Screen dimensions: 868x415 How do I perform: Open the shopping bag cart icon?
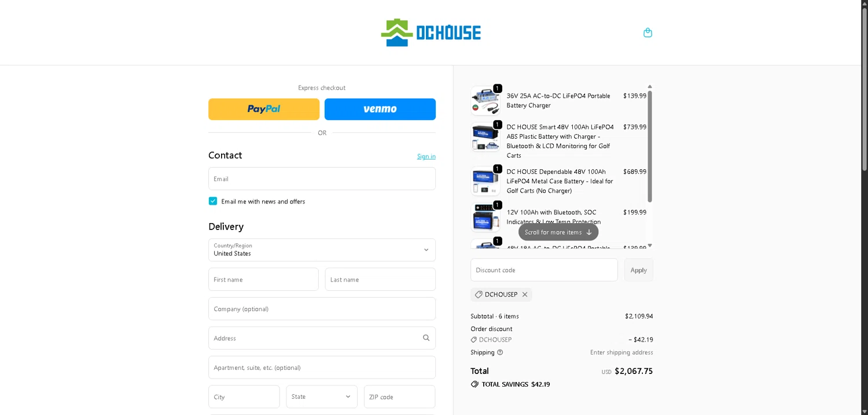pos(648,32)
